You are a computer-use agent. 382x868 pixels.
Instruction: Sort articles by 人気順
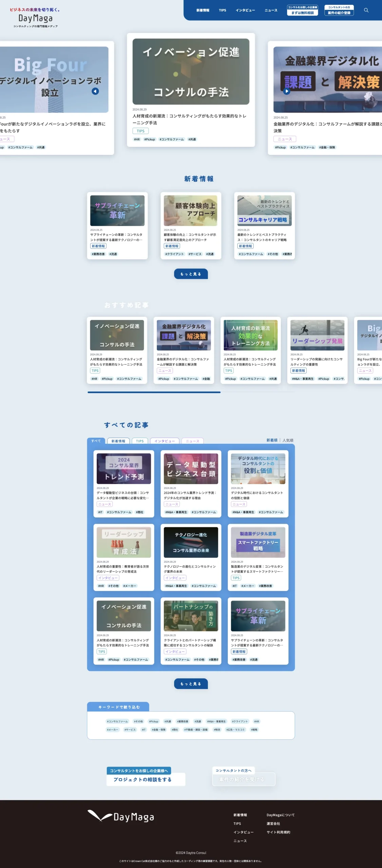[x=288, y=440]
